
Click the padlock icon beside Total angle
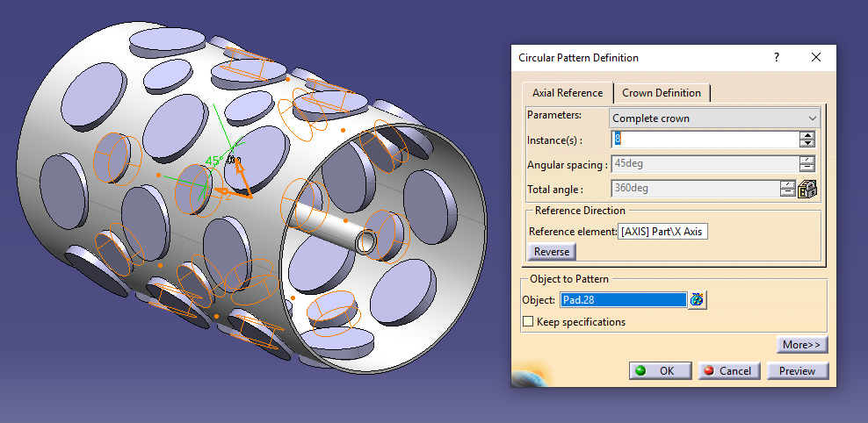pyautogui.click(x=807, y=189)
